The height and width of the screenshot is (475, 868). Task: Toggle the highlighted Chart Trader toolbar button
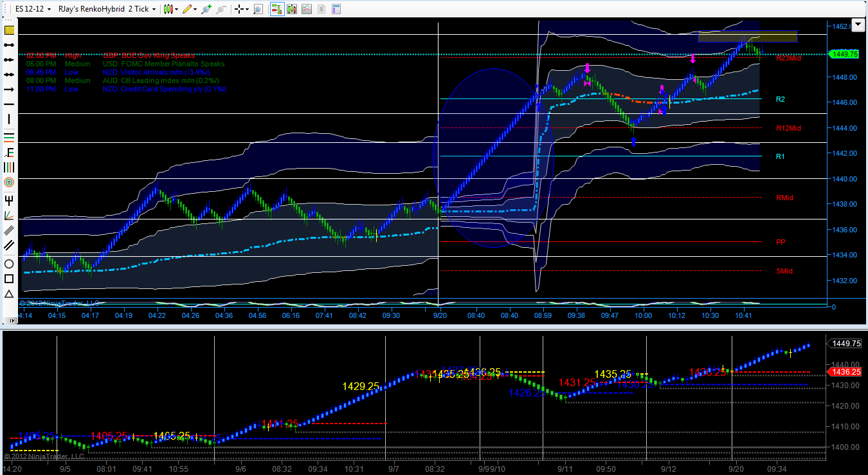(276, 9)
